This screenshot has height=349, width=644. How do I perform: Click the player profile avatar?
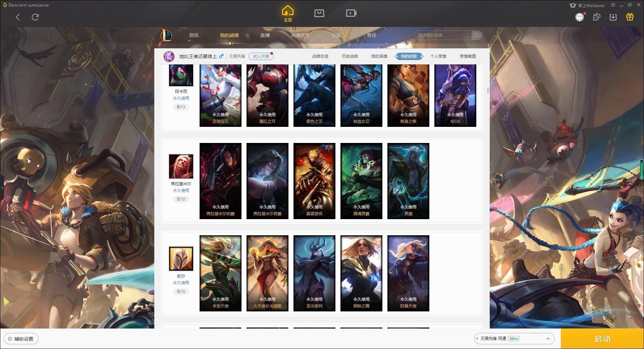click(169, 56)
